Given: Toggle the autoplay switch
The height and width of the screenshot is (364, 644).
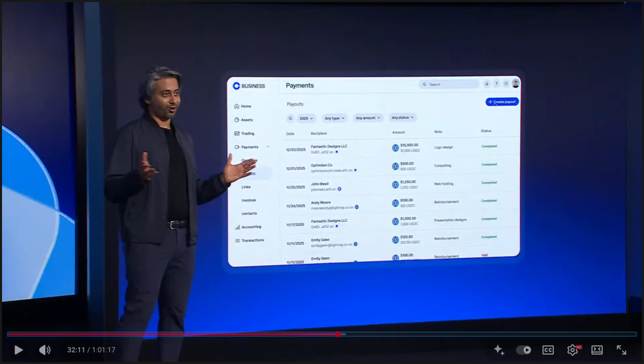Looking at the screenshot, I should 524,350.
